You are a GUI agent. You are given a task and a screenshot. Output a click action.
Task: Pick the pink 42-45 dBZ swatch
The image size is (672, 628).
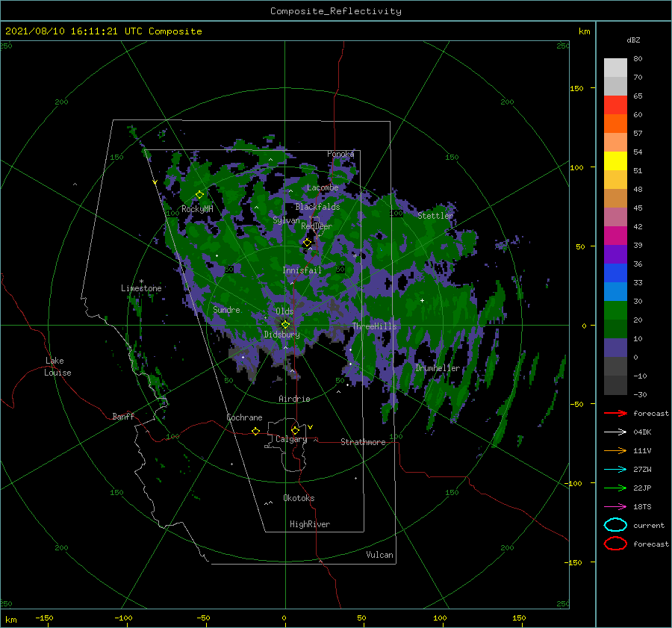click(615, 217)
